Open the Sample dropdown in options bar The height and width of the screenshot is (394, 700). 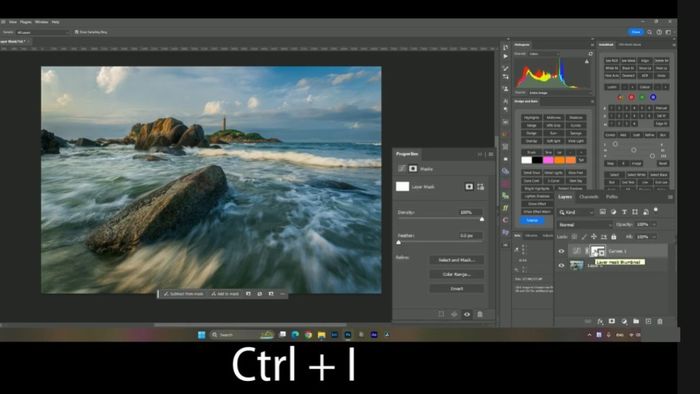pos(42,32)
